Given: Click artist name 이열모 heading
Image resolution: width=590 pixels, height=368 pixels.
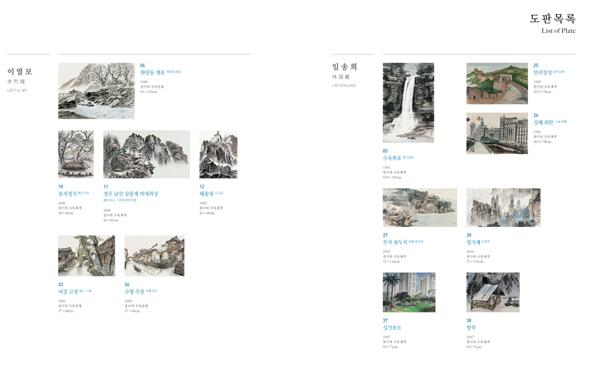Looking at the screenshot, I should pos(20,71).
